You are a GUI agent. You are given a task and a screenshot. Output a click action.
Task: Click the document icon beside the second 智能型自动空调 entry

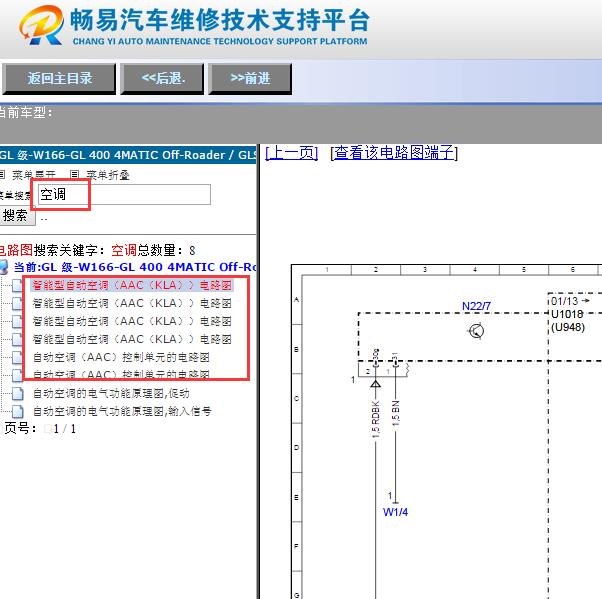click(17, 303)
